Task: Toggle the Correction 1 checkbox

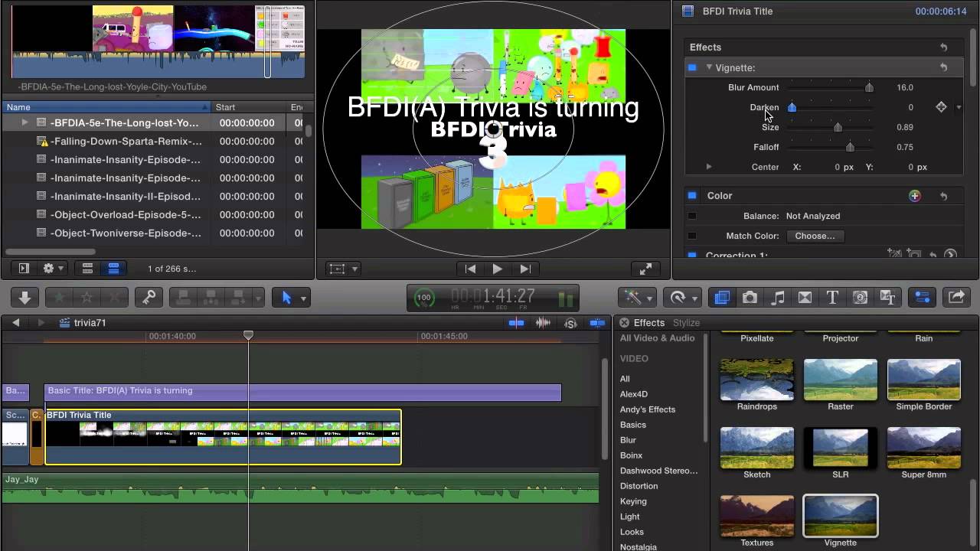Action: point(692,255)
